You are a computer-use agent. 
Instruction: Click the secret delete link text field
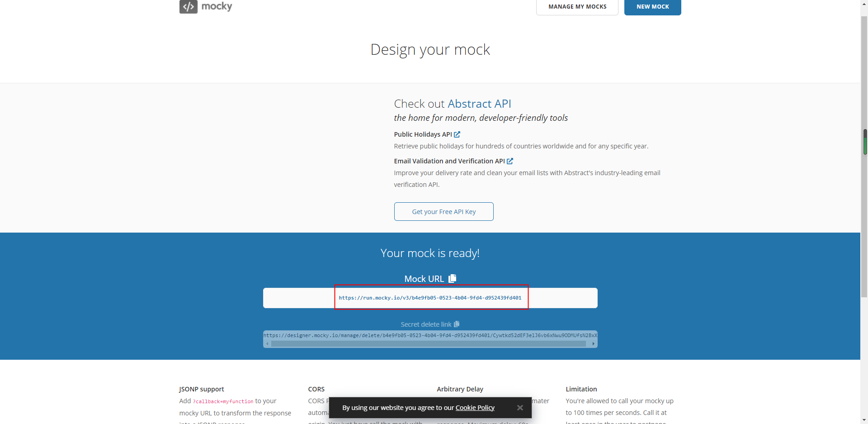tap(430, 335)
